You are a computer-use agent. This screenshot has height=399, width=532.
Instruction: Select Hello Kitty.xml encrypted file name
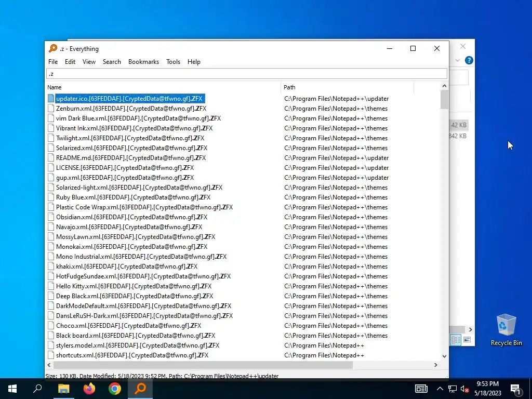134,286
